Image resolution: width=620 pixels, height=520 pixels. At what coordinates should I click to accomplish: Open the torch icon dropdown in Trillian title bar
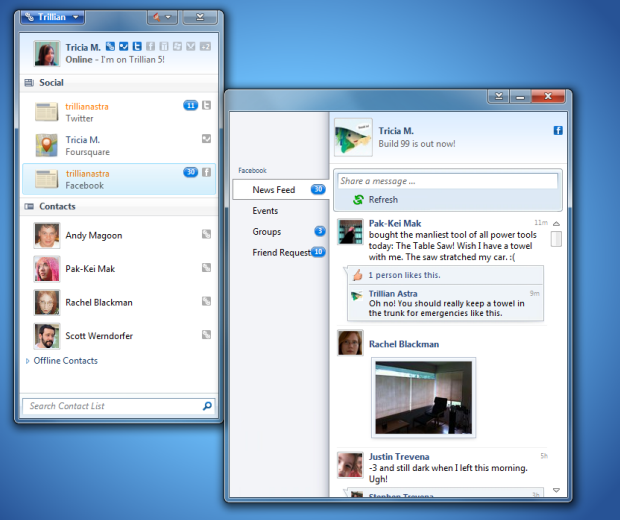pos(162,17)
